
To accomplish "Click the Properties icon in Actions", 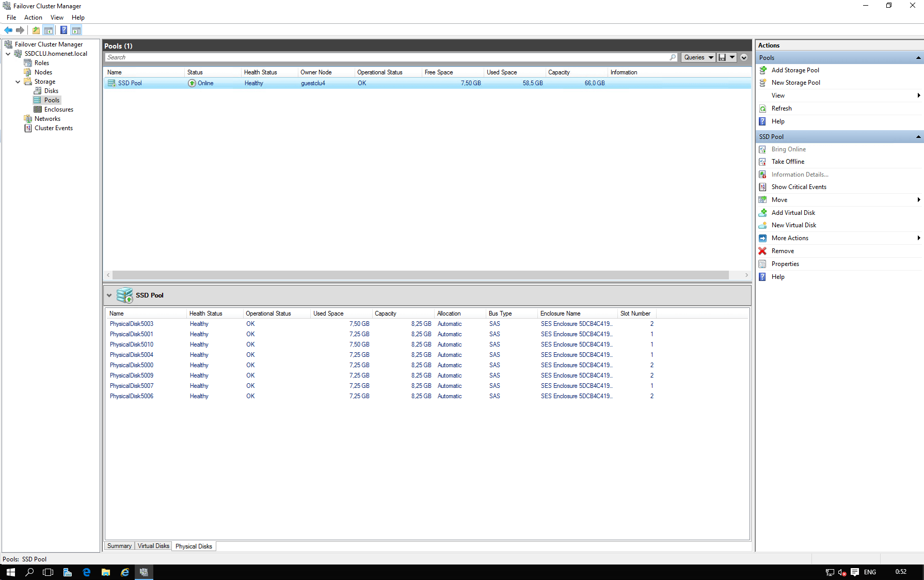I will (x=763, y=264).
